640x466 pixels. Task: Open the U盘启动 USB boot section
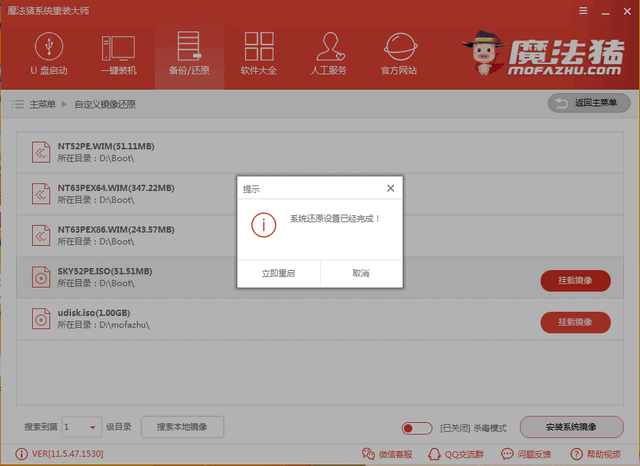click(x=47, y=53)
